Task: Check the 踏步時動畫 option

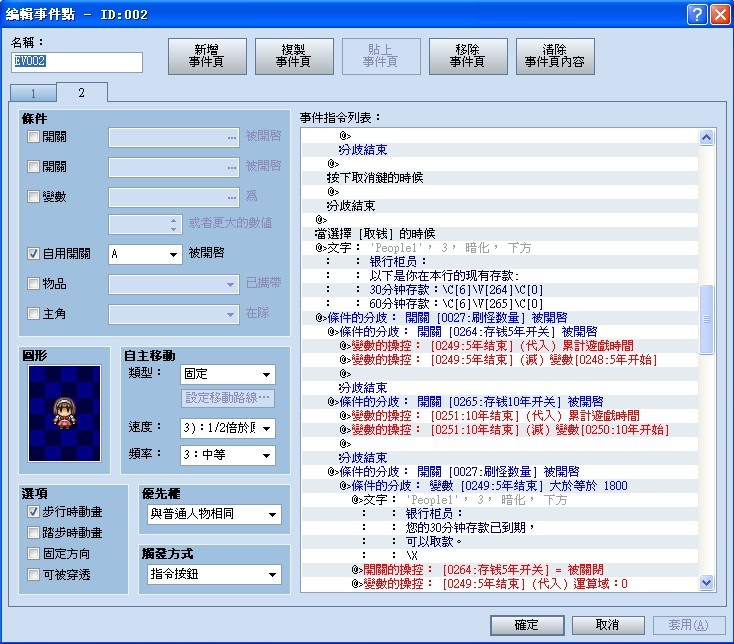Action: (33, 533)
